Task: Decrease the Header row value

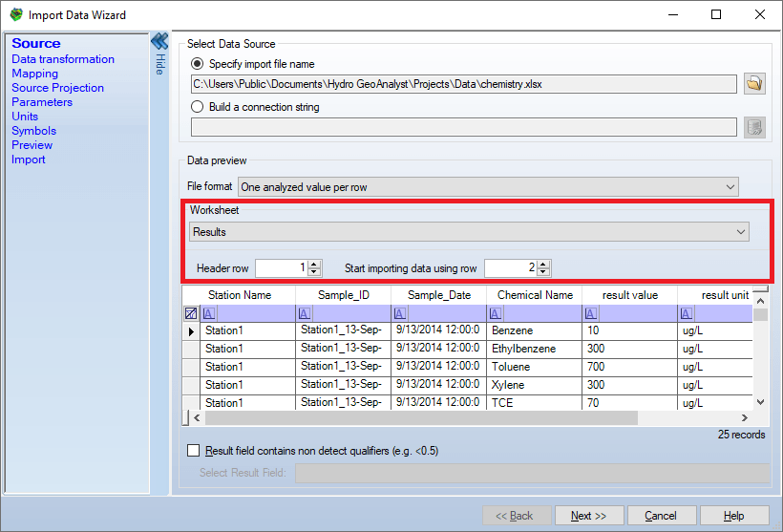Action: coord(314,272)
